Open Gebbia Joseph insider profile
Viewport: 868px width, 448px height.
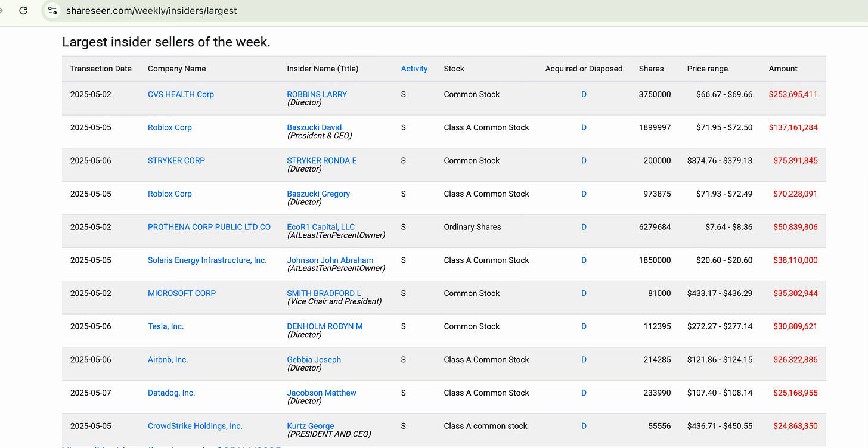[x=314, y=360]
